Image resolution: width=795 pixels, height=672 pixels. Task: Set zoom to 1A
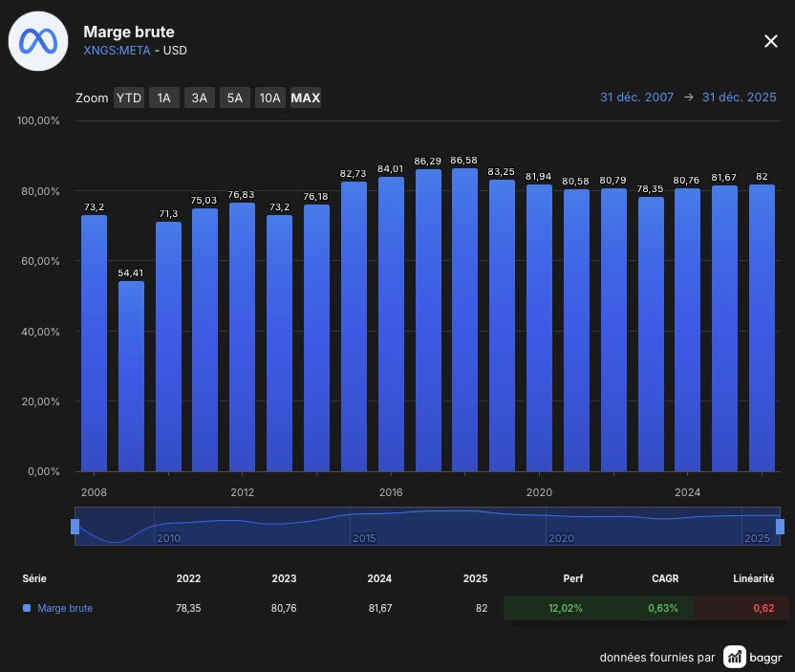[x=163, y=98]
